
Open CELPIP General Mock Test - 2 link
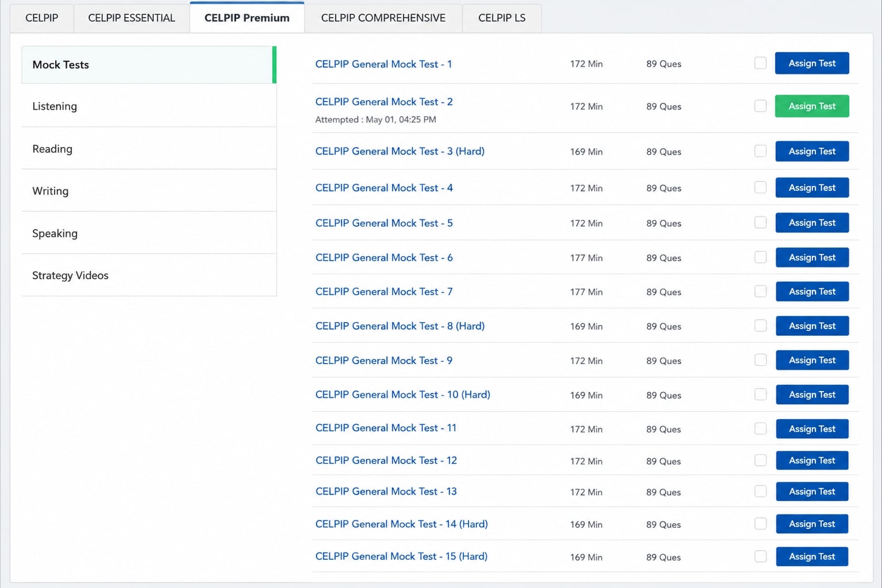(384, 102)
